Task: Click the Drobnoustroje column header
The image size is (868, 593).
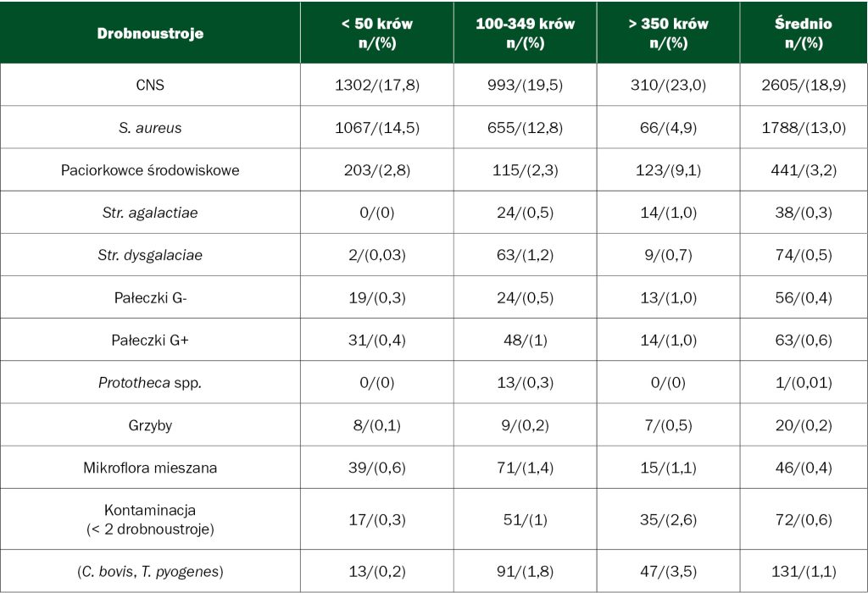Action: click(x=150, y=34)
